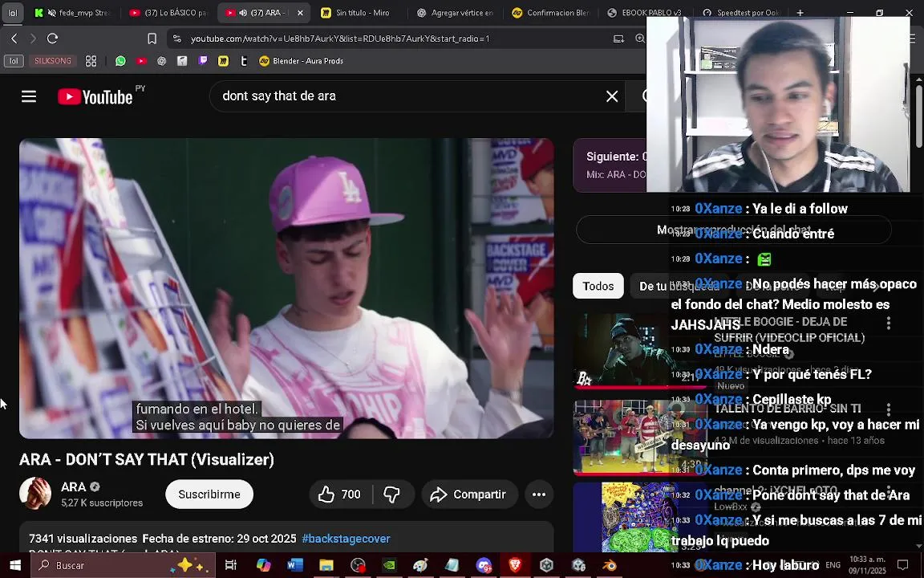Close the active ARA YouTube tab
Viewport: 924px width, 578px height.
[x=300, y=12]
